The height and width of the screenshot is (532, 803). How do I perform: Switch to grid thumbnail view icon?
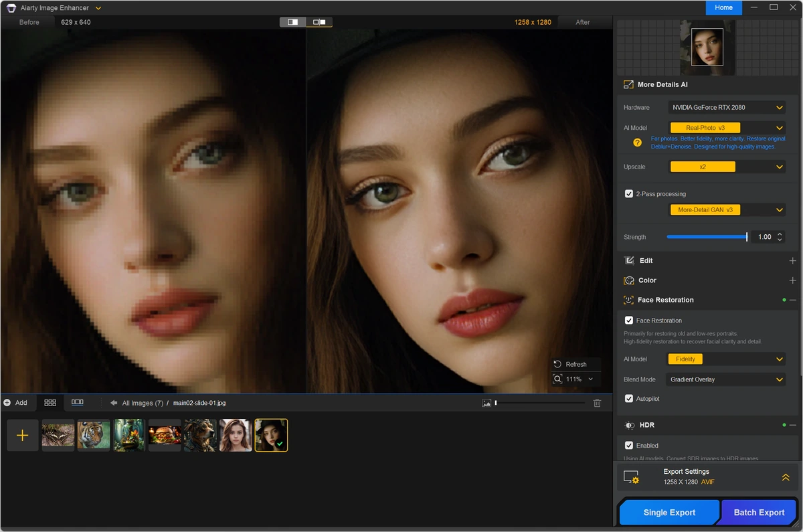point(50,403)
